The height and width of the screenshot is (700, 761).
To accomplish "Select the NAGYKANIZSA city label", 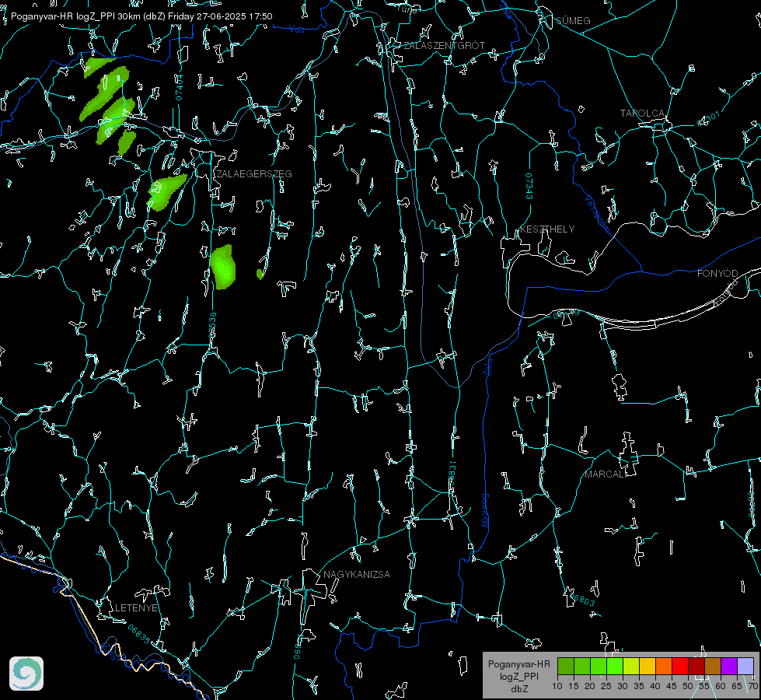I will [357, 575].
